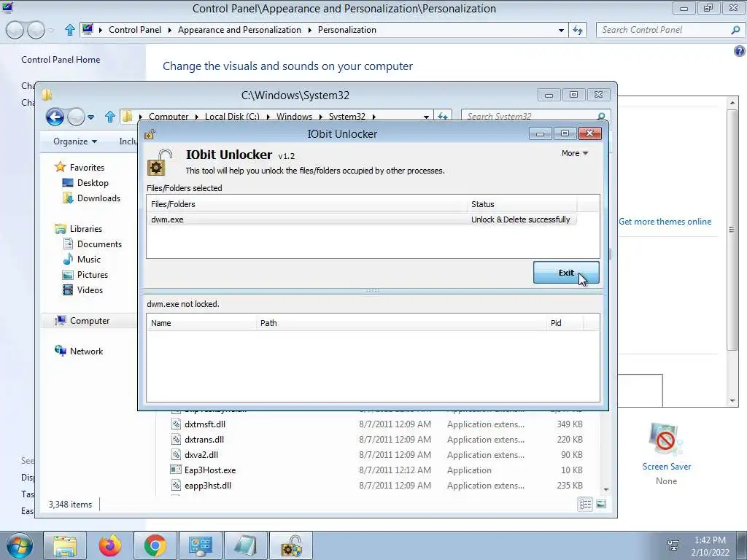The image size is (747, 560).
Task: Open the Control Panel taskbar icon
Action: (201, 545)
